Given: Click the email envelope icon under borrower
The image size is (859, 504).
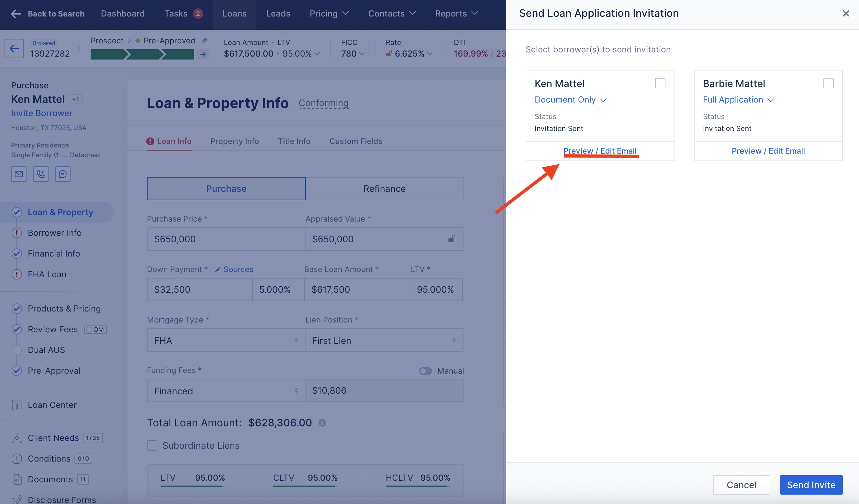Looking at the screenshot, I should click(18, 174).
